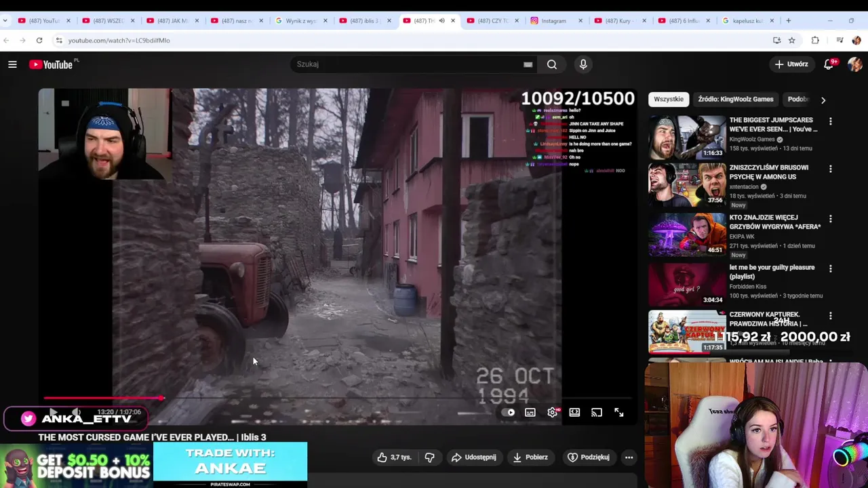Click the Utwórz create button
Image resolution: width=868 pixels, height=488 pixels.
point(791,64)
